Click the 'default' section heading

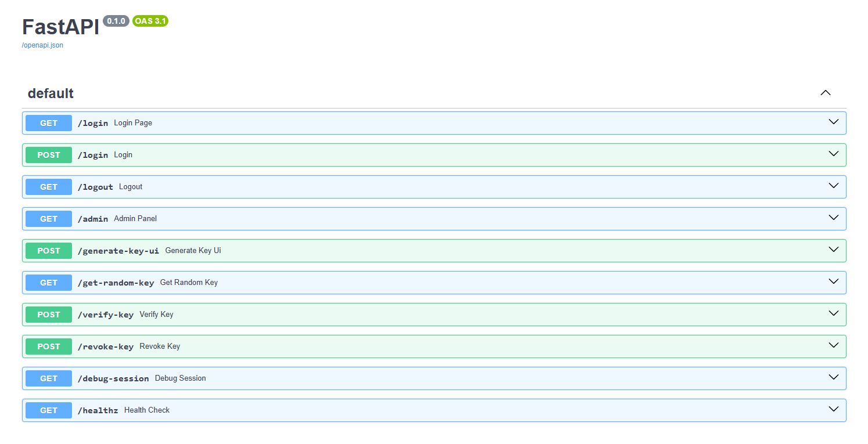(51, 93)
